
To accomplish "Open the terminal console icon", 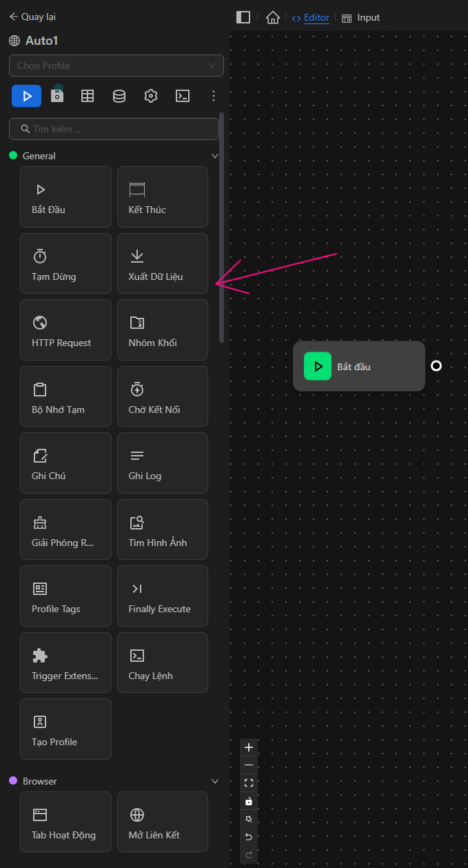I will tap(183, 96).
